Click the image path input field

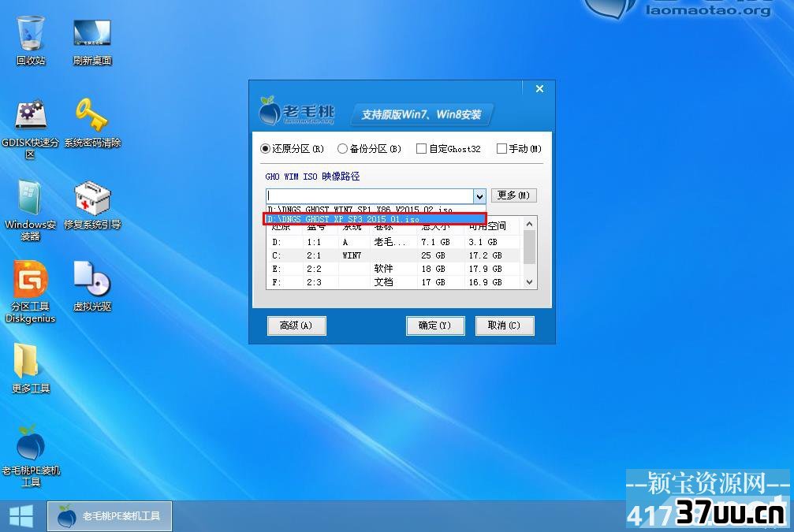coord(370,195)
